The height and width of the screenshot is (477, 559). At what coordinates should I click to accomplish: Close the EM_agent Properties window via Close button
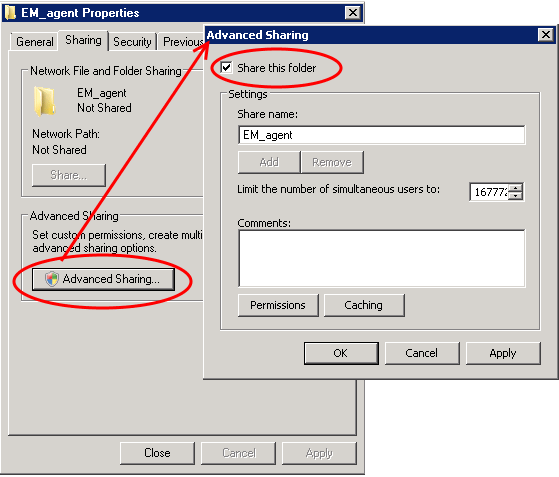point(157,453)
